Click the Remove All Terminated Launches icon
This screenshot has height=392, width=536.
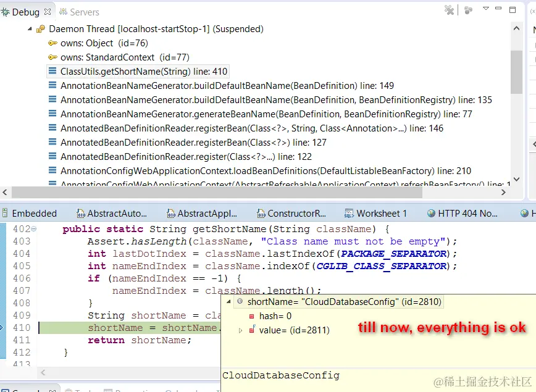[x=449, y=10]
